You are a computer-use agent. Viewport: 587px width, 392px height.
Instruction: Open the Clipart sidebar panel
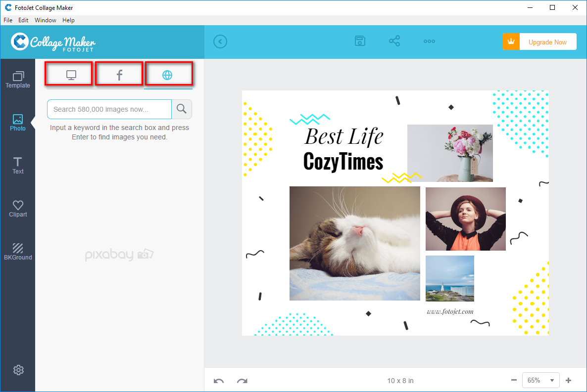tap(18, 209)
